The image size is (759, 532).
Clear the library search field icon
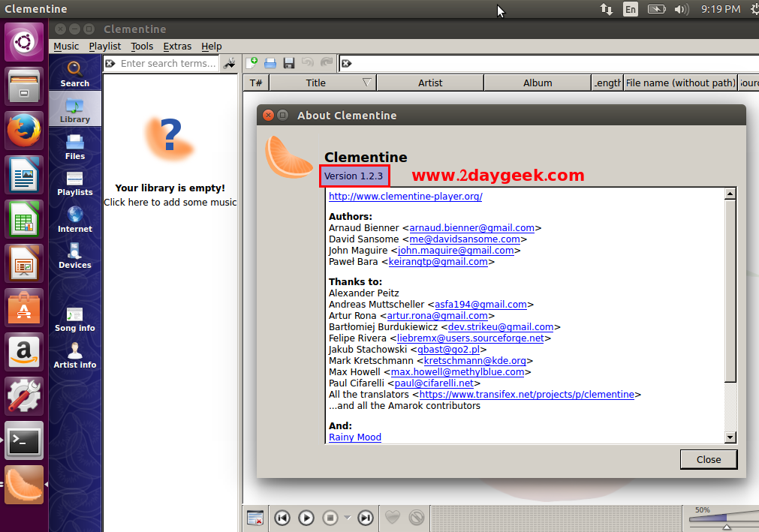pos(110,63)
